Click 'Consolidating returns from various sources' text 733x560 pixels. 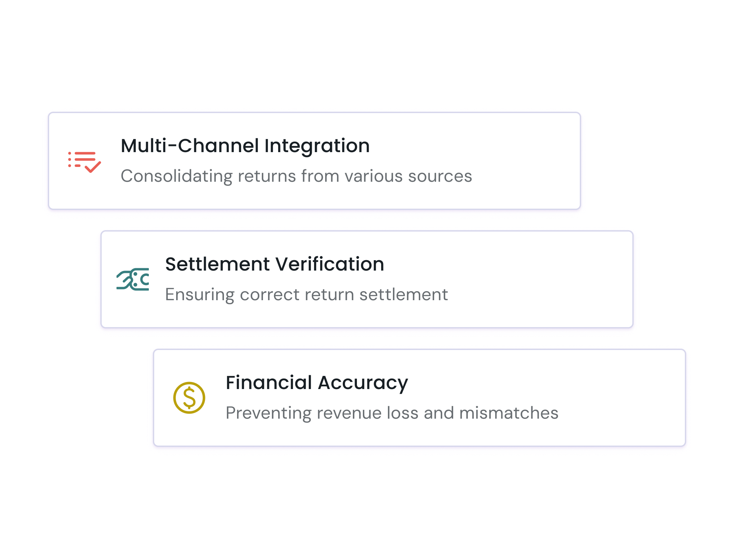pos(296,176)
